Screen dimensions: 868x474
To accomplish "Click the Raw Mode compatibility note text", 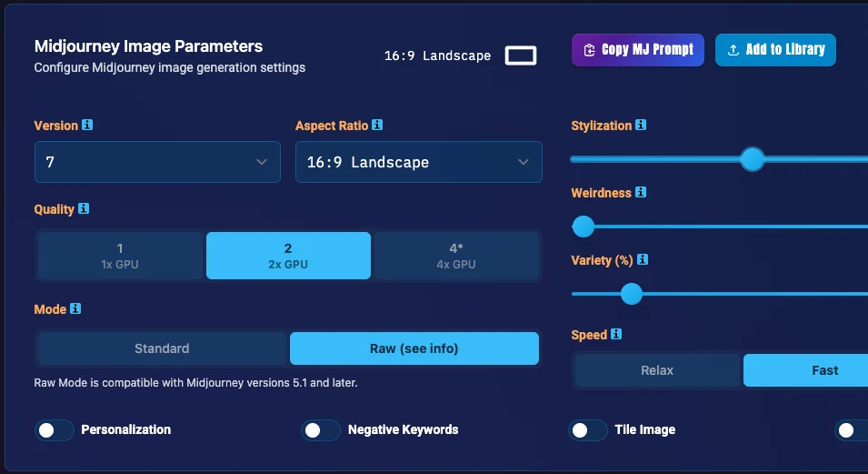I will point(195,382).
